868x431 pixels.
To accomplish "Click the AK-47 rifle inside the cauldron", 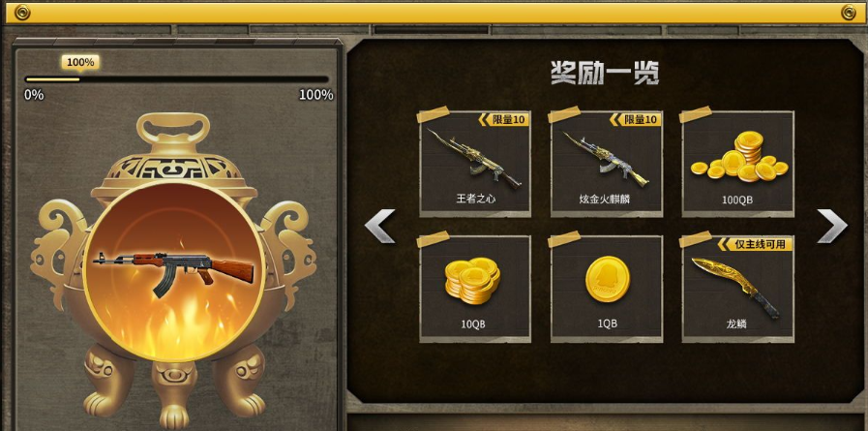I will (174, 271).
